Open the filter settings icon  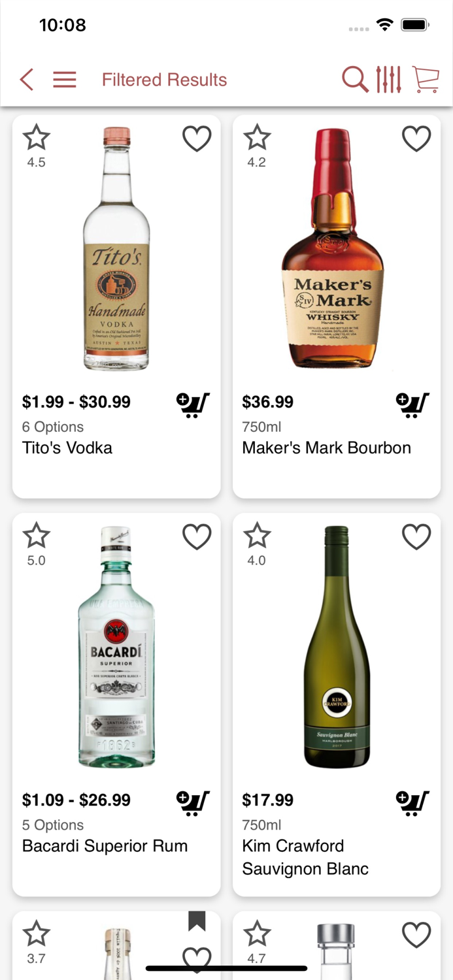click(389, 79)
